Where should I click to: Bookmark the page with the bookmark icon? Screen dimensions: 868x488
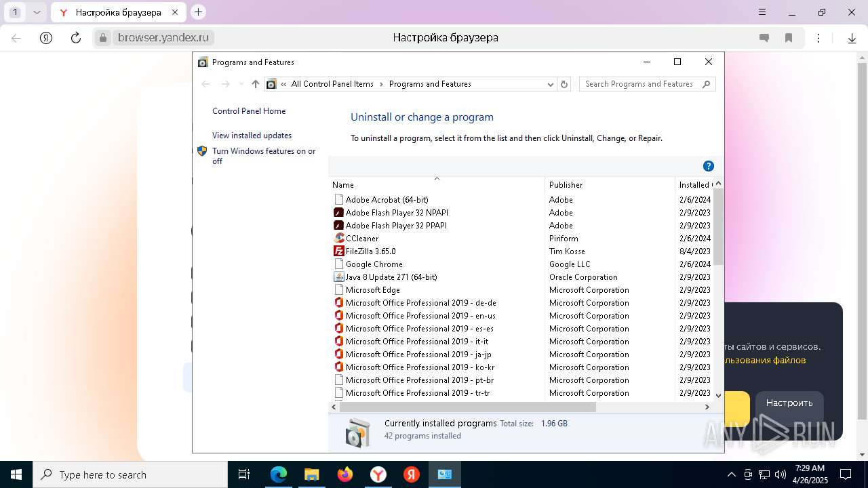[789, 38]
